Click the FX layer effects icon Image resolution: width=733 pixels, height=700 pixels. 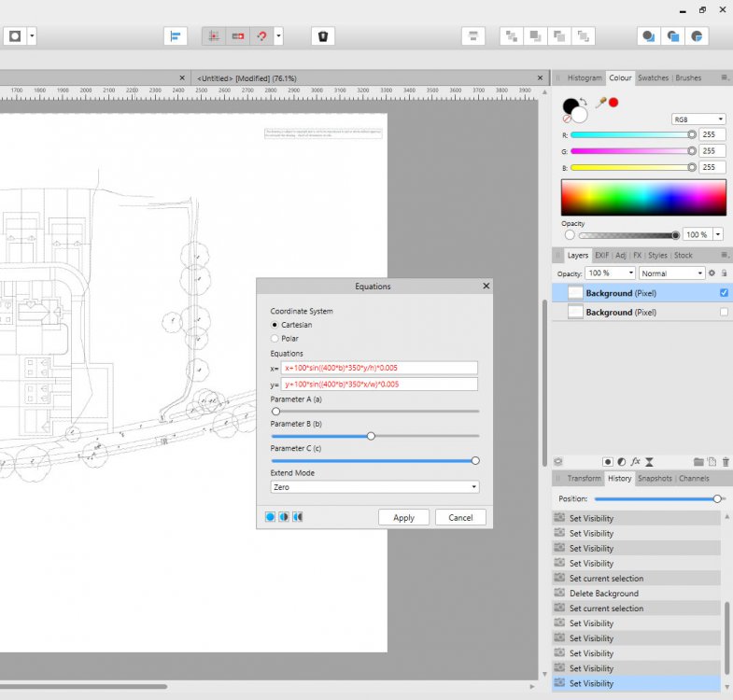point(635,461)
